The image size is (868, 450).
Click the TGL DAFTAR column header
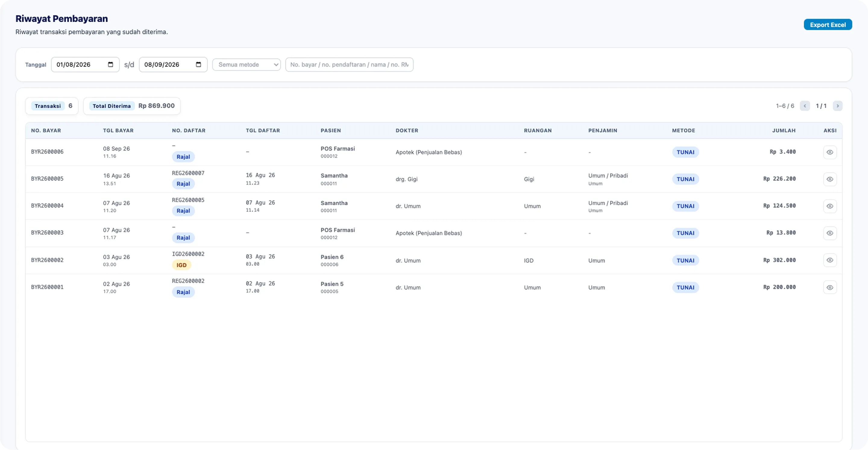tap(263, 131)
